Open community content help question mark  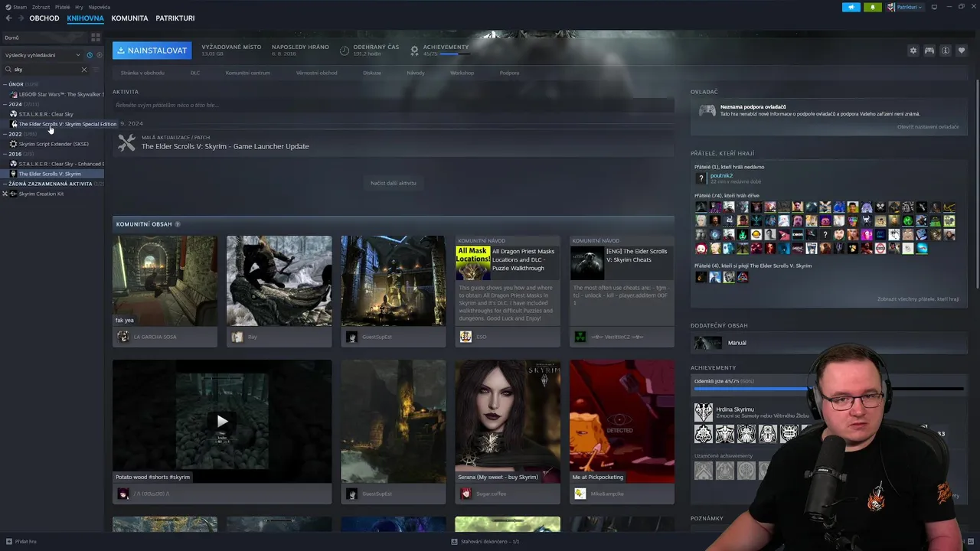178,224
